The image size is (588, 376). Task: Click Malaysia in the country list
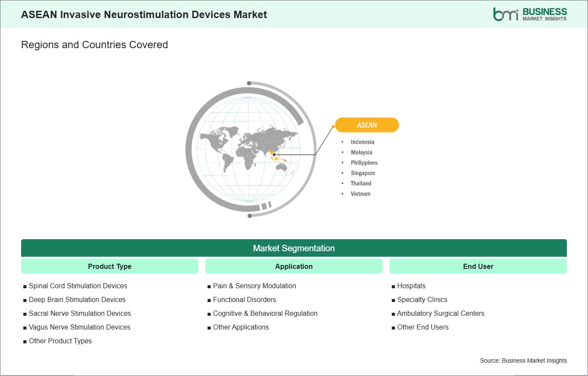pos(362,152)
